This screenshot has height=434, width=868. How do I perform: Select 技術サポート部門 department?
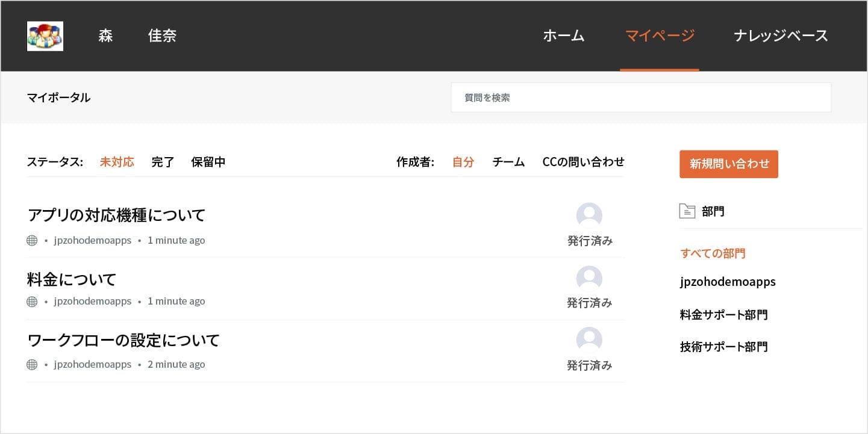tap(723, 347)
